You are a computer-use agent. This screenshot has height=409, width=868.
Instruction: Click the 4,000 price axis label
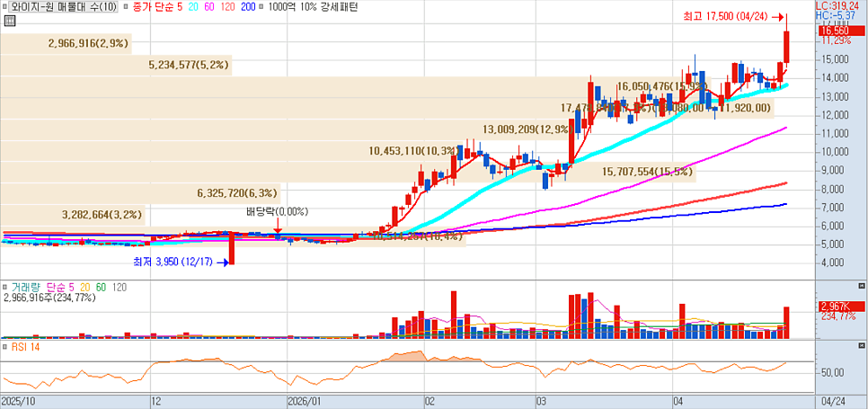pos(834,262)
